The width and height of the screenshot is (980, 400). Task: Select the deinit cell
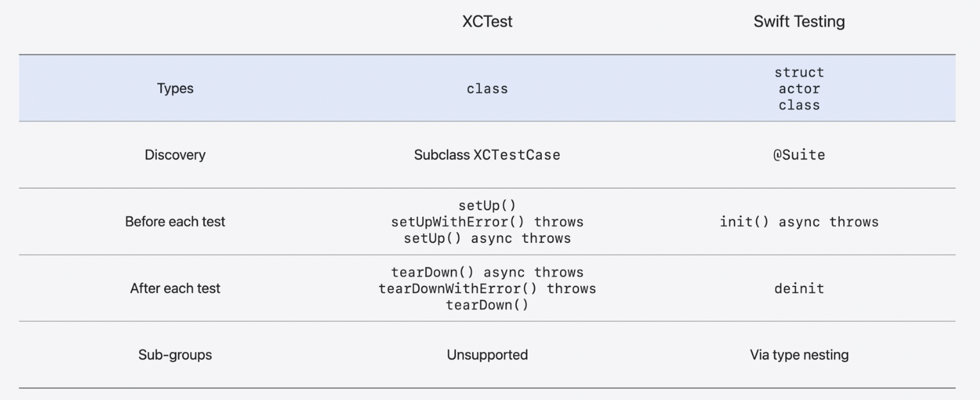coord(799,288)
